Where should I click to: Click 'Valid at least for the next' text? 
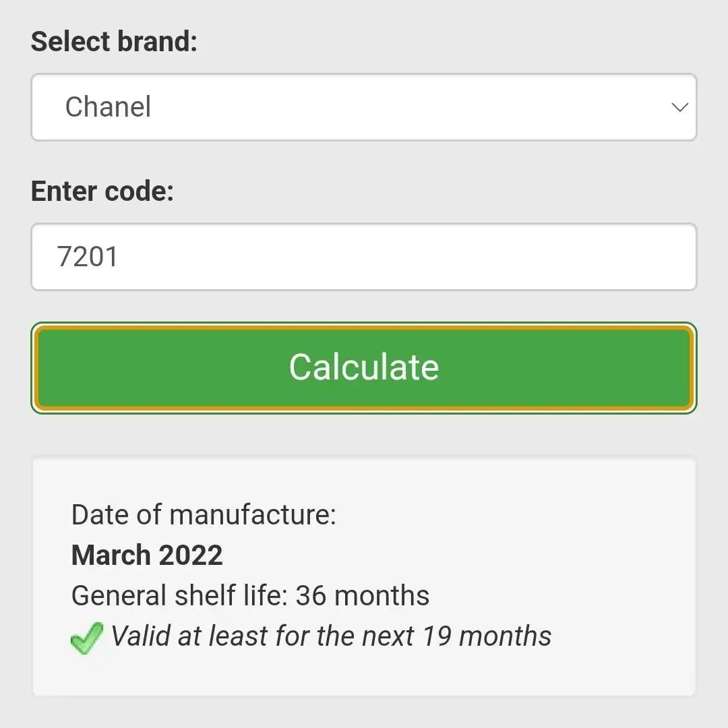[x=262, y=636]
